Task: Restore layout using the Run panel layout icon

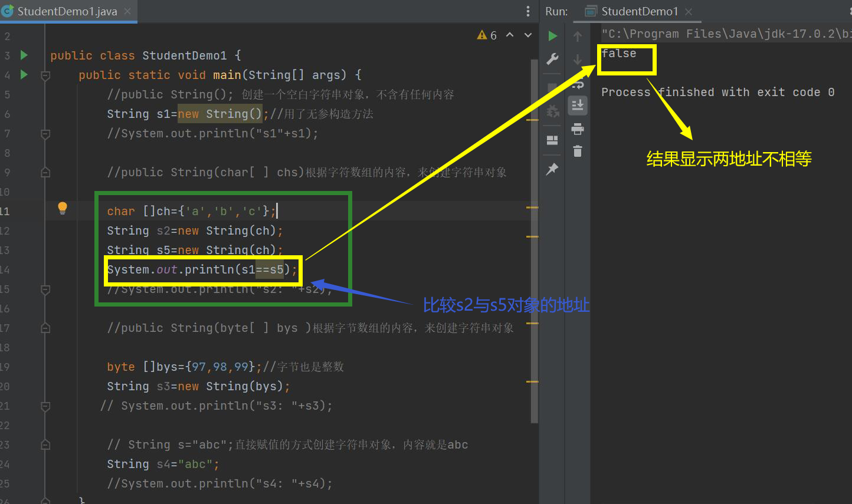Action: pyautogui.click(x=553, y=140)
